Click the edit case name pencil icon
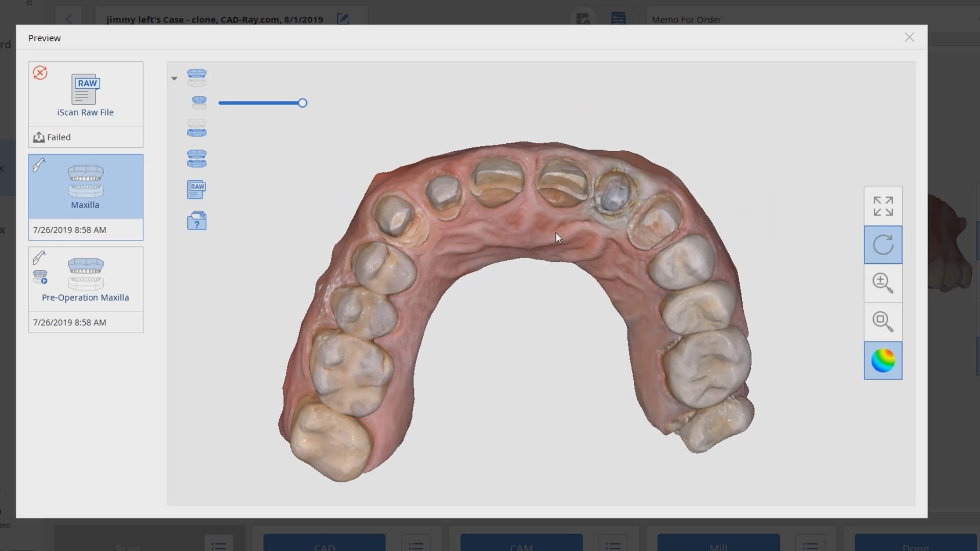Viewport: 980px width, 551px height. point(343,19)
